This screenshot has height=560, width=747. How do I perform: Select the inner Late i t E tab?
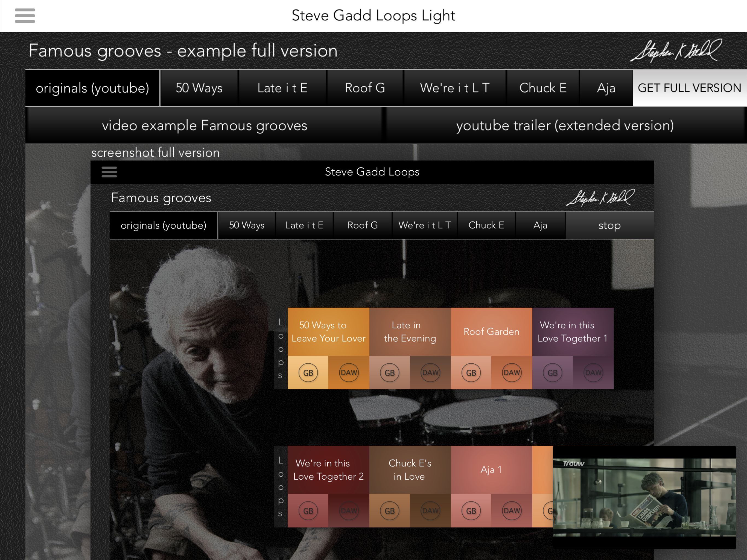point(305,225)
